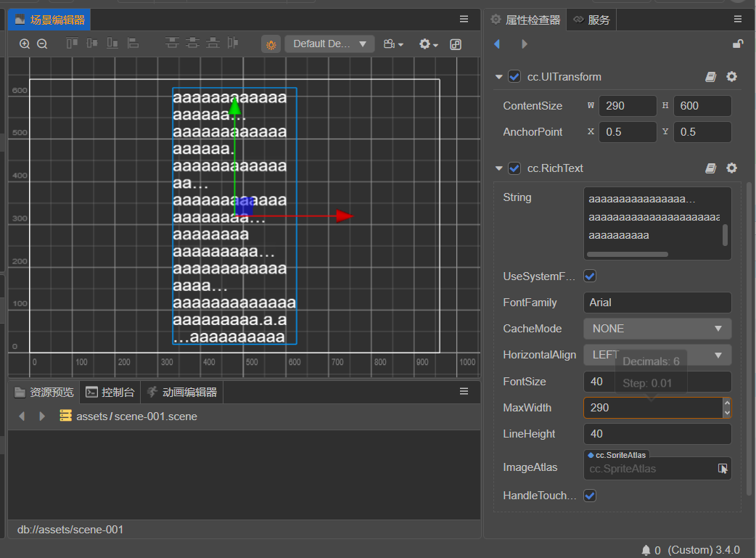The width and height of the screenshot is (756, 558).
Task: Click the zoom out magnifier icon
Action: pyautogui.click(x=42, y=44)
